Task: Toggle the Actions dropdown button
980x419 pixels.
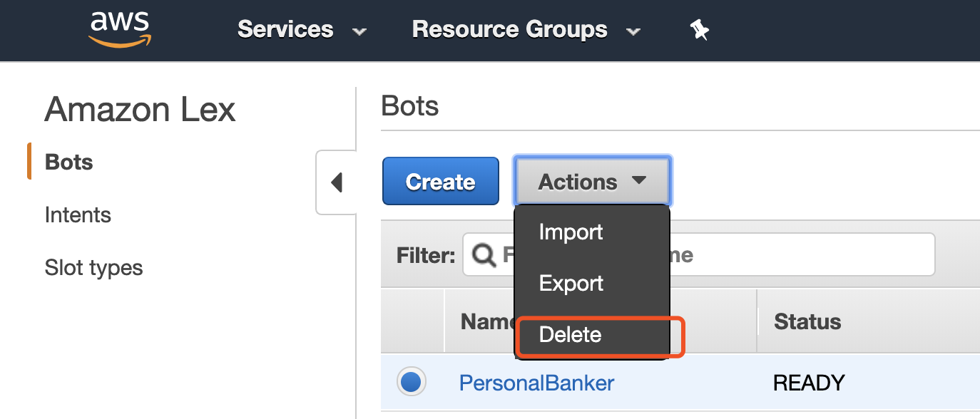Action: click(x=592, y=182)
